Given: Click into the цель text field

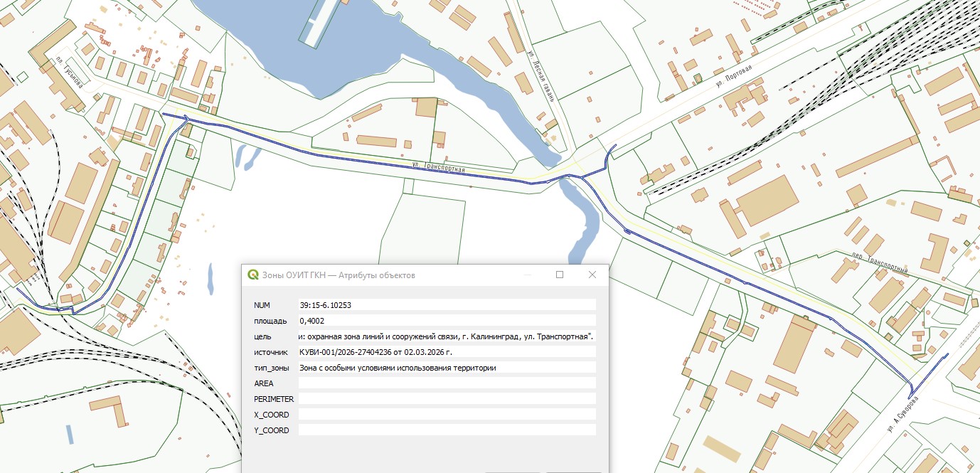Looking at the screenshot, I should 447,336.
